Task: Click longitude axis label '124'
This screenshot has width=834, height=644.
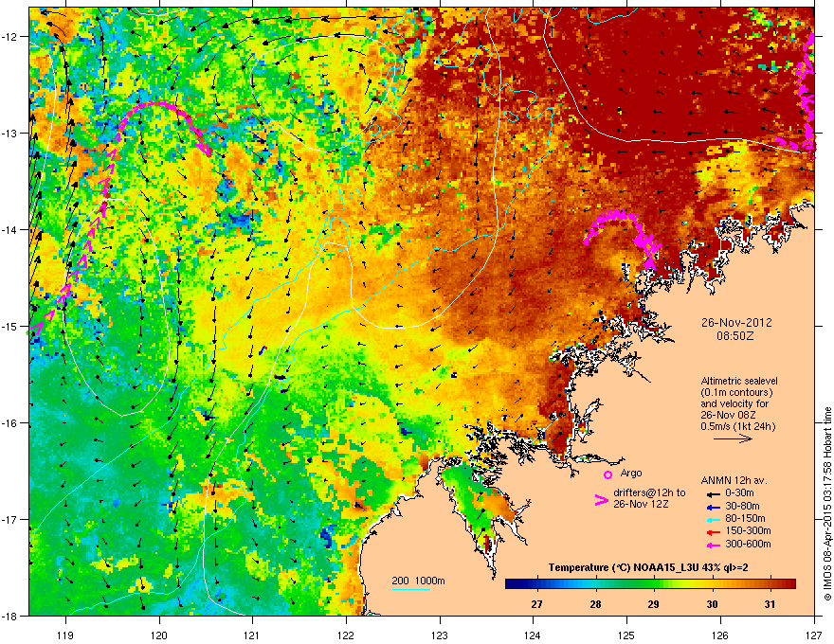Action: click(533, 635)
